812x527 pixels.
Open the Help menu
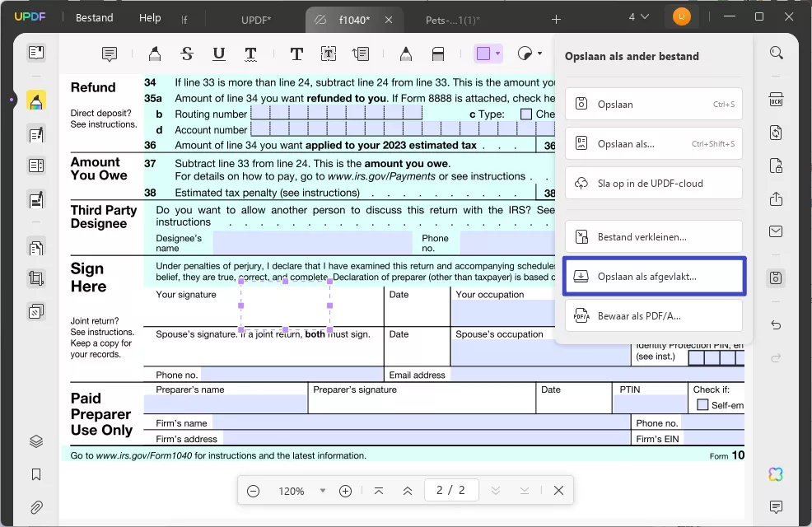[x=150, y=17]
